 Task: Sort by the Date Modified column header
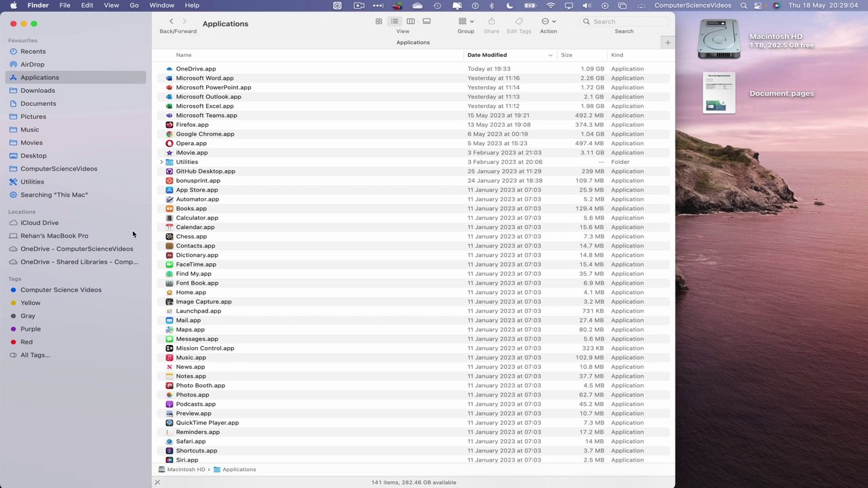(x=509, y=55)
